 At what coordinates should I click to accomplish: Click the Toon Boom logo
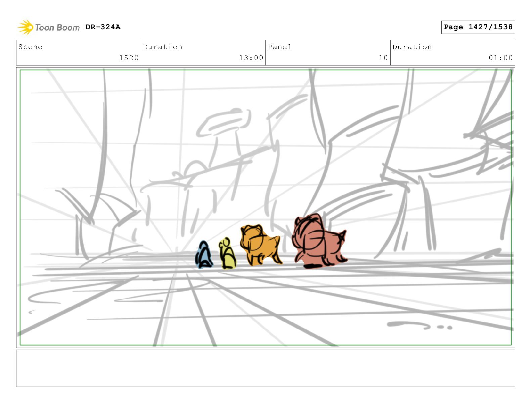click(x=49, y=27)
